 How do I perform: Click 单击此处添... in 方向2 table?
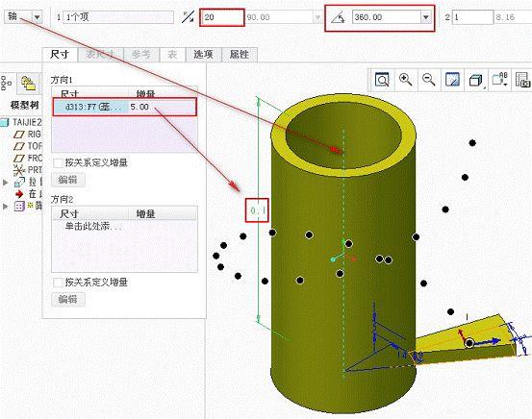click(x=92, y=226)
